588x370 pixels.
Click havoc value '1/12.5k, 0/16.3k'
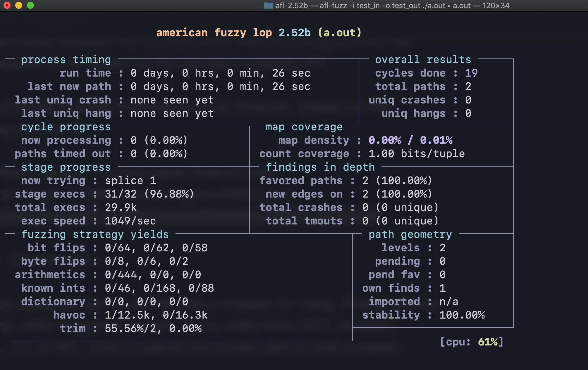point(156,315)
